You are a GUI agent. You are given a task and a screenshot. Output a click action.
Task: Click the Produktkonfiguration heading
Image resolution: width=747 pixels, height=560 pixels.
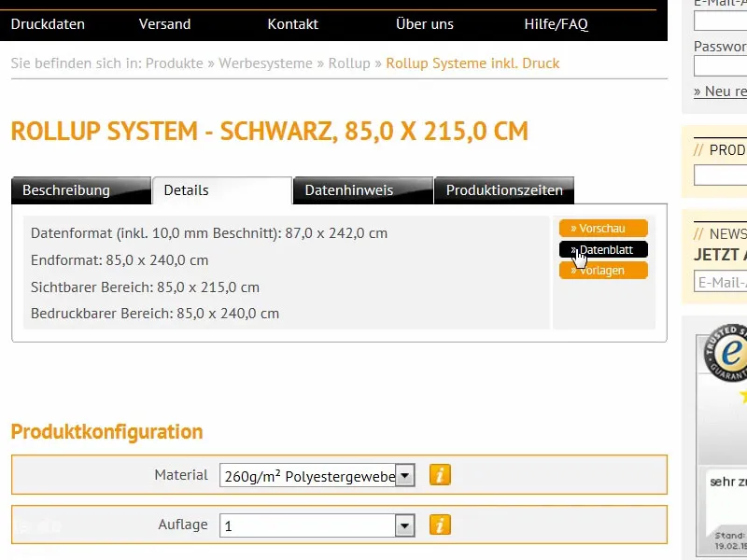[x=106, y=432]
